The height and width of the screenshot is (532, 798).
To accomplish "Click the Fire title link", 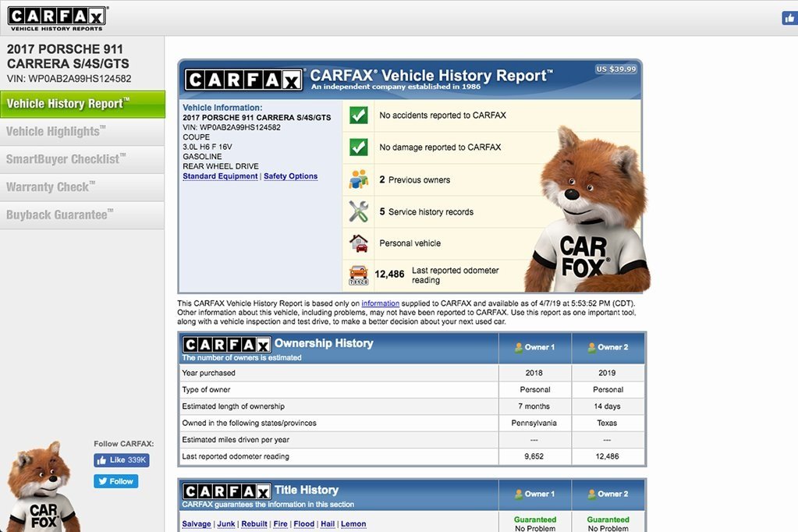I will click(280, 524).
